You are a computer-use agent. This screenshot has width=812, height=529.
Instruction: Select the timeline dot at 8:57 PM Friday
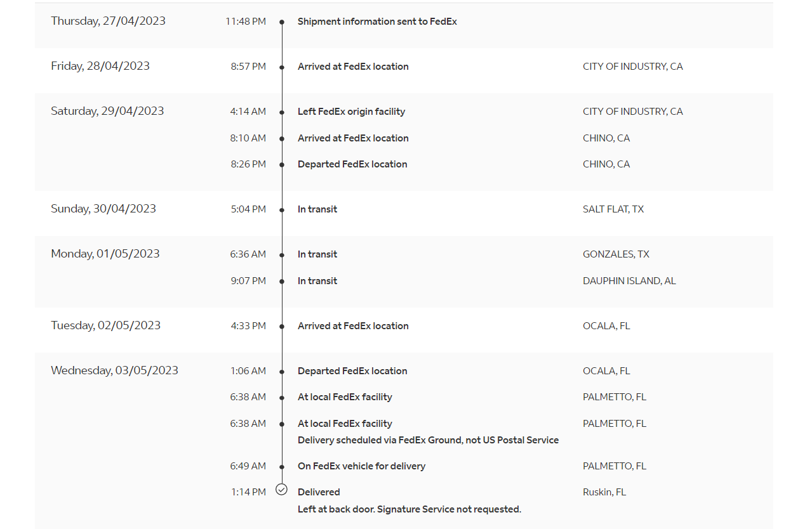tap(282, 67)
